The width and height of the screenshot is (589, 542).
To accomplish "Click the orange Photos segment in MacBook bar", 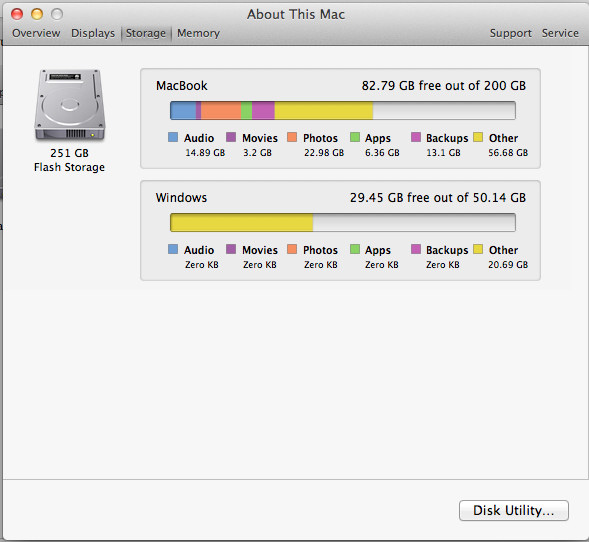I will tap(221, 111).
